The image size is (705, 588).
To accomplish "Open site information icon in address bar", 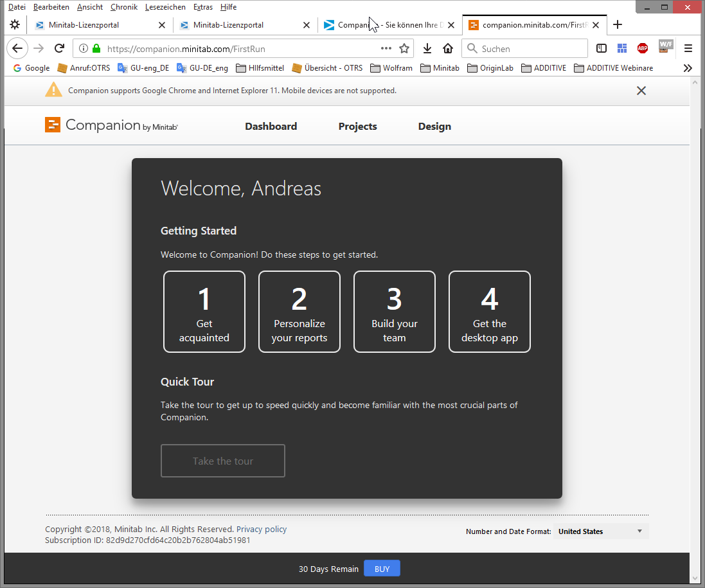I will pos(83,49).
